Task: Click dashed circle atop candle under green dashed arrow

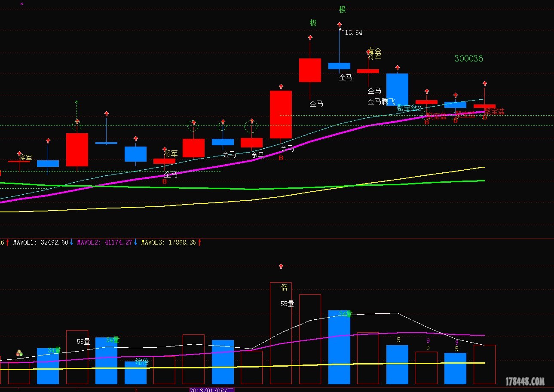Action: (77, 126)
